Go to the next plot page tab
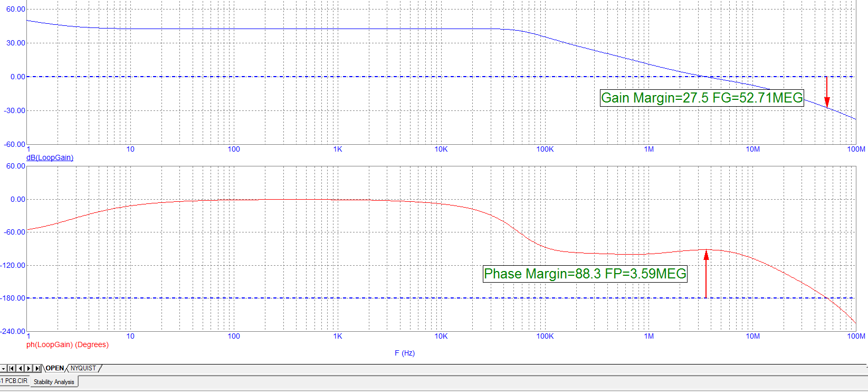Viewport: 868px width, 392px height. (x=28, y=368)
